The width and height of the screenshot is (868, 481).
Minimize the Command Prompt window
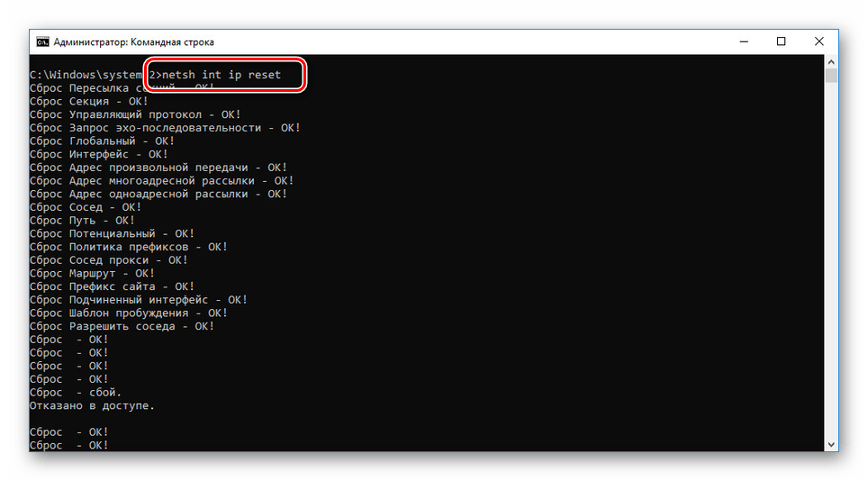(x=744, y=41)
